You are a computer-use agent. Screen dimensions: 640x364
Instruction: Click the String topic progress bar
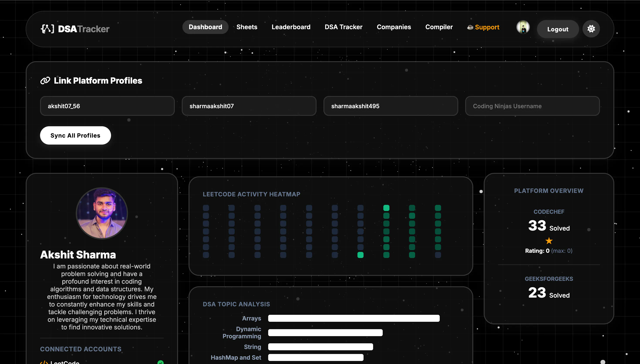click(321, 347)
